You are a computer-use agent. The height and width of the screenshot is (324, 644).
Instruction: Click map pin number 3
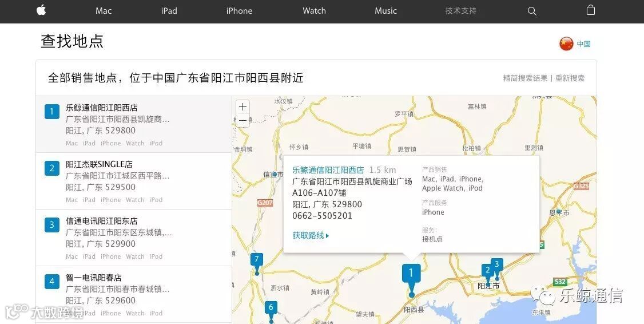point(496,266)
